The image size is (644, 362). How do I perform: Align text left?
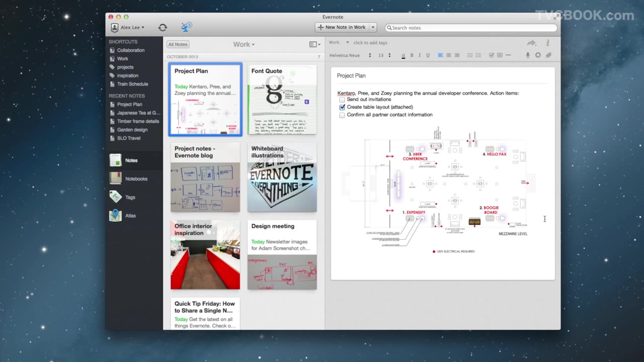coord(440,55)
